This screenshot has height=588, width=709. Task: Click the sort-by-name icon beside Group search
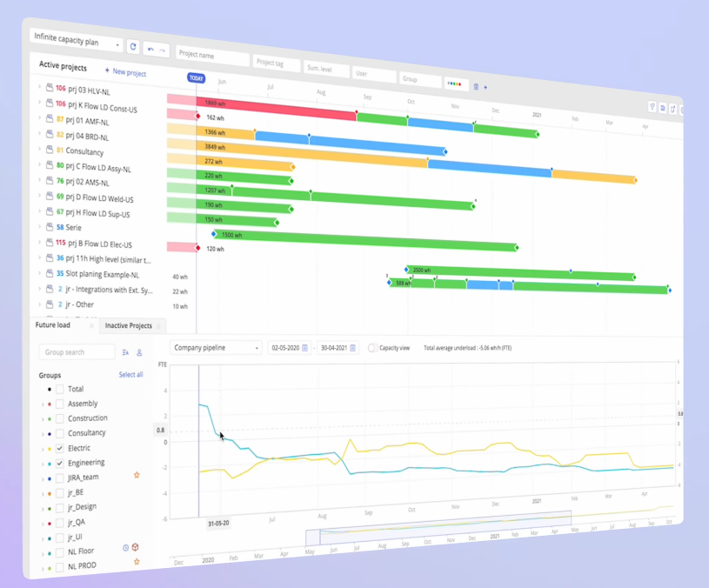point(125,352)
